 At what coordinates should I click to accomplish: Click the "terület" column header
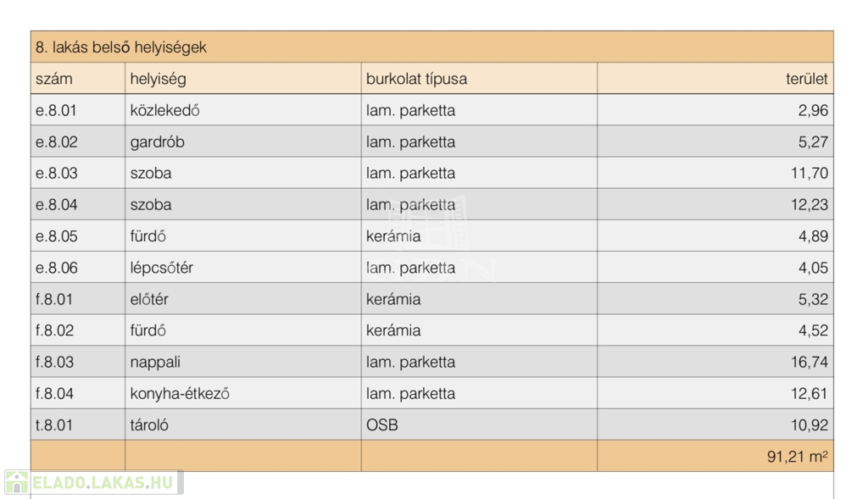point(806,79)
